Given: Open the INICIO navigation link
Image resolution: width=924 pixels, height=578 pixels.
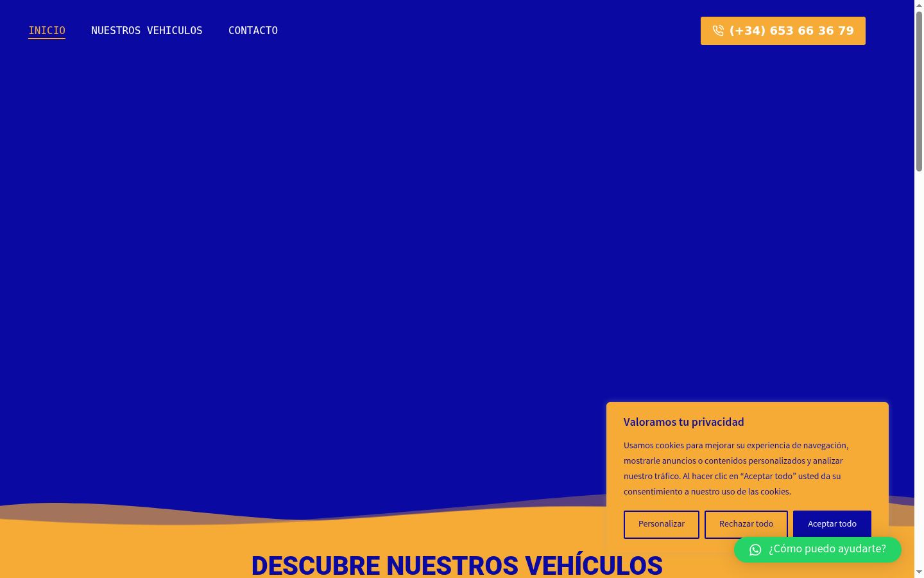Looking at the screenshot, I should (x=47, y=30).
